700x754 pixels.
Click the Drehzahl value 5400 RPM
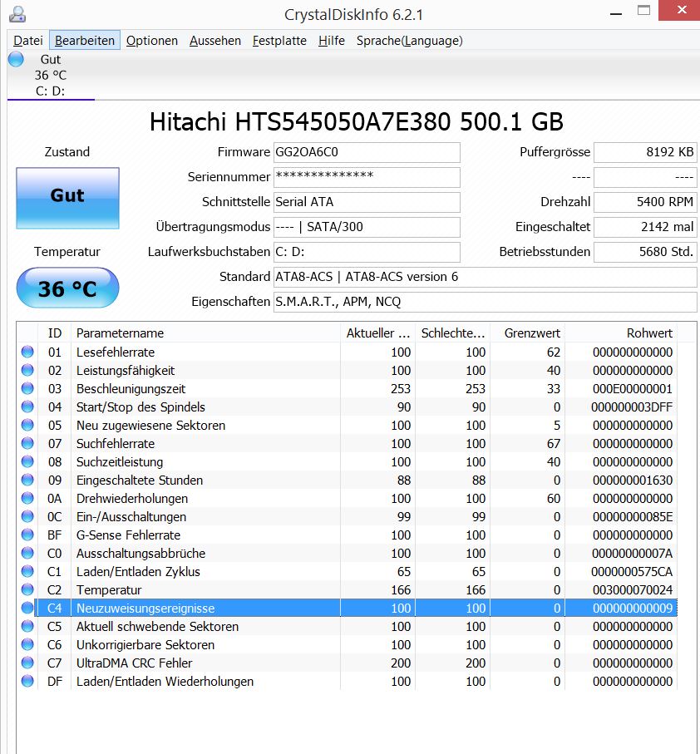click(645, 202)
